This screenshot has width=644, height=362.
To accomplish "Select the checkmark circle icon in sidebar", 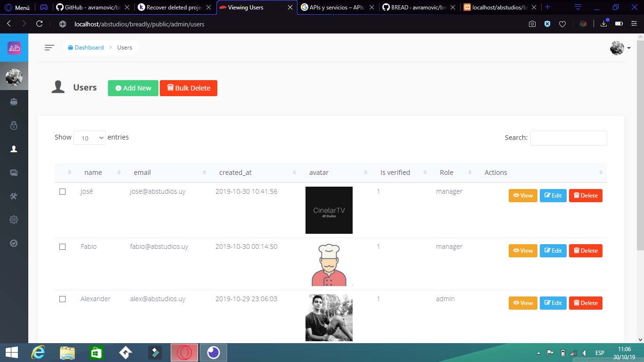I will tap(14, 243).
